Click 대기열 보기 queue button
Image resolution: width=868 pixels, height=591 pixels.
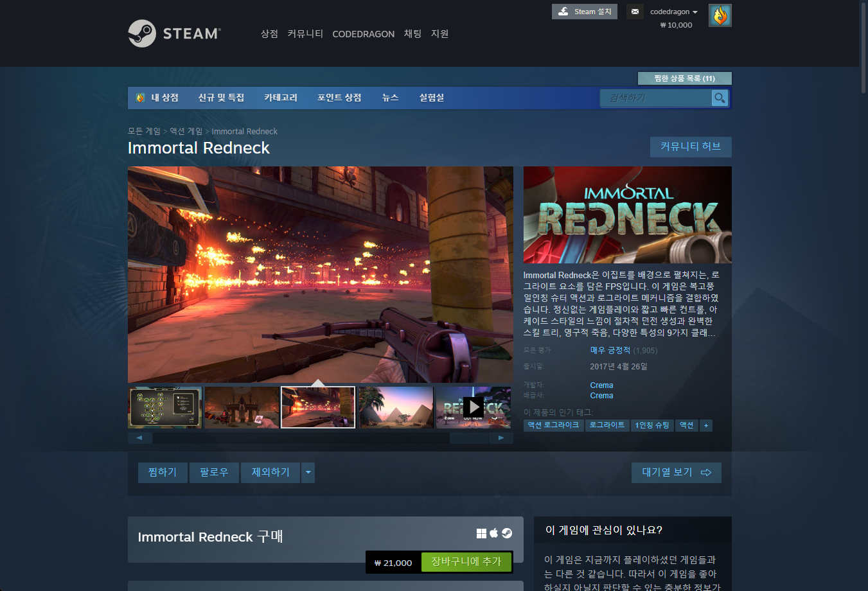point(676,472)
